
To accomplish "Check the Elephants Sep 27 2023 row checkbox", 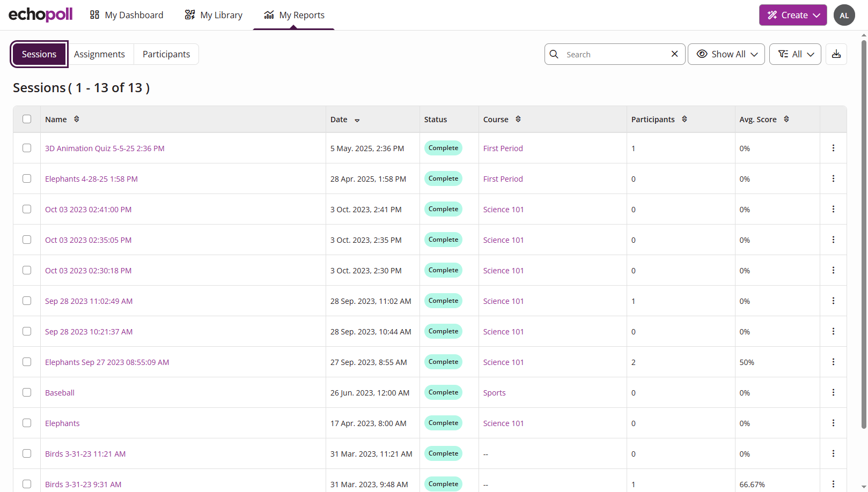I will [27, 362].
